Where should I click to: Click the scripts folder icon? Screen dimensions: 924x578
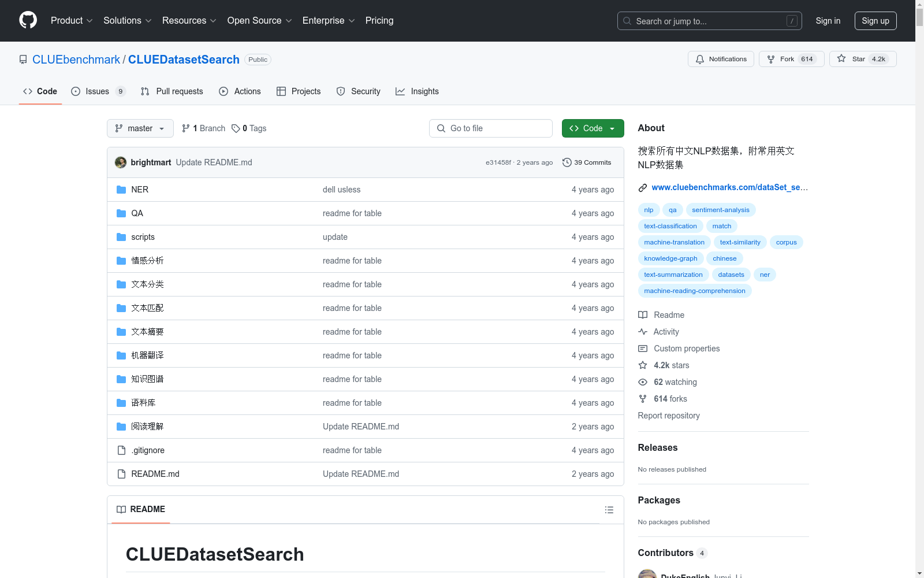click(121, 237)
